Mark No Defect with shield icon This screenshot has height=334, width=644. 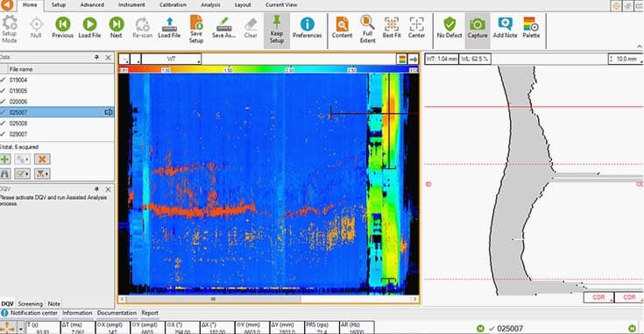(449, 25)
